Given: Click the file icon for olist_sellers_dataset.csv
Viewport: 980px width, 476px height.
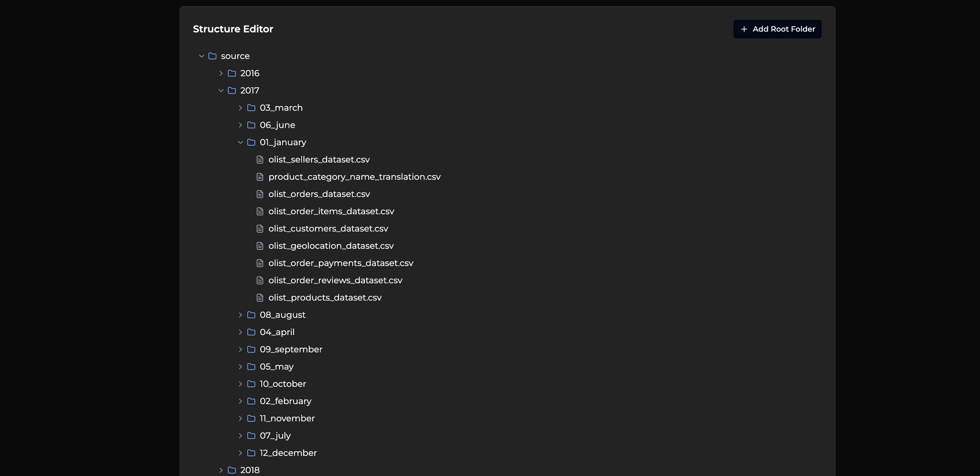Looking at the screenshot, I should pyautogui.click(x=260, y=159).
